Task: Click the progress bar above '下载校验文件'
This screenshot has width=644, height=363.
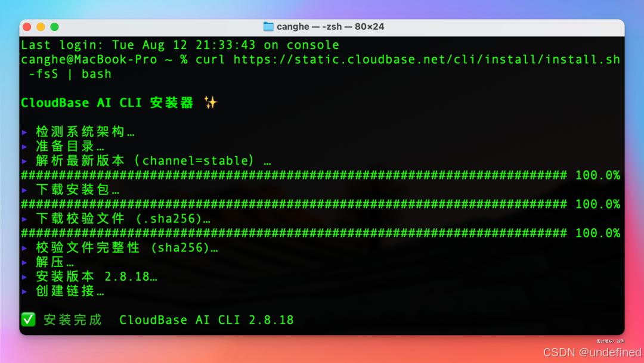Action: tap(293, 204)
